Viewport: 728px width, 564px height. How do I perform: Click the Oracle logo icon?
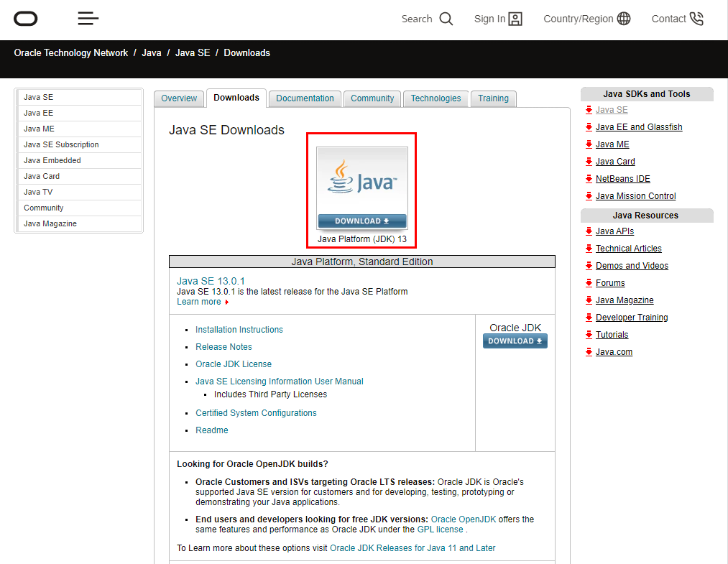pyautogui.click(x=26, y=19)
